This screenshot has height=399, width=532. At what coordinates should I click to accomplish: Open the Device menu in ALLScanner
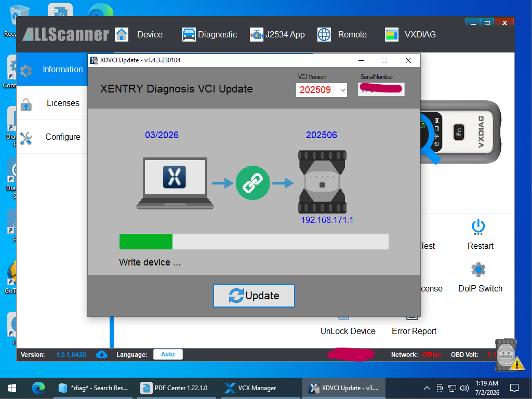click(x=150, y=35)
